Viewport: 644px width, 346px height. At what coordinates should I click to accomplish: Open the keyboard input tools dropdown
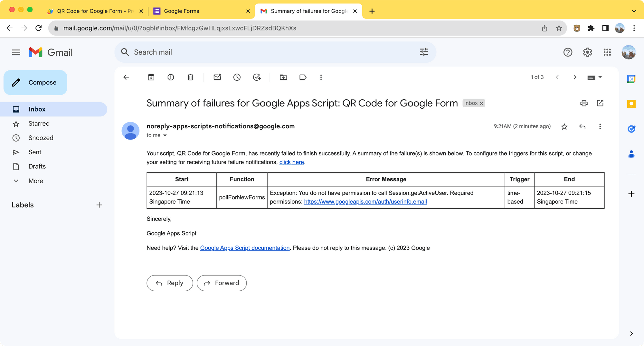(x=599, y=77)
